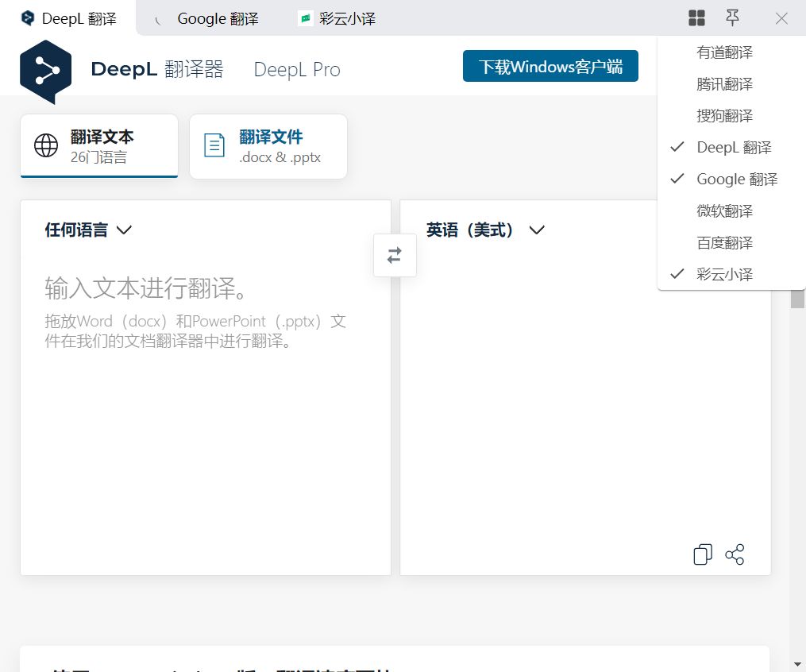This screenshot has height=672, width=806.
Task: Pin the translation window on top
Action: tap(732, 18)
